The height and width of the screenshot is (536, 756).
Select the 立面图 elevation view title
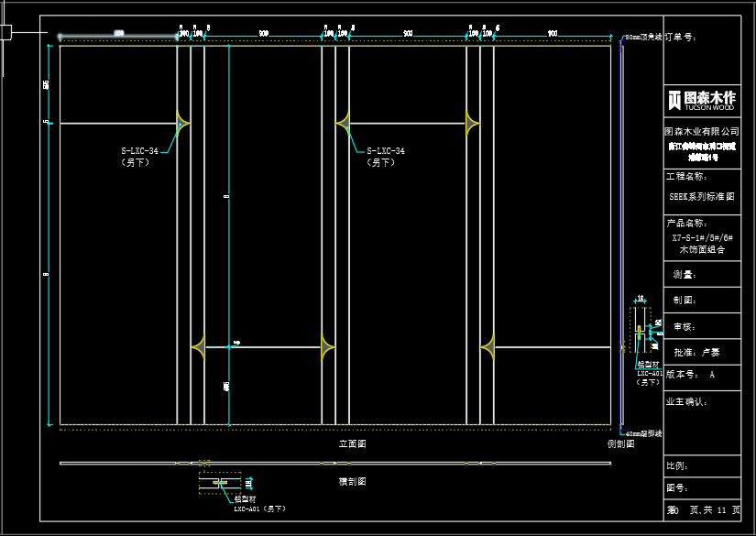(352, 443)
